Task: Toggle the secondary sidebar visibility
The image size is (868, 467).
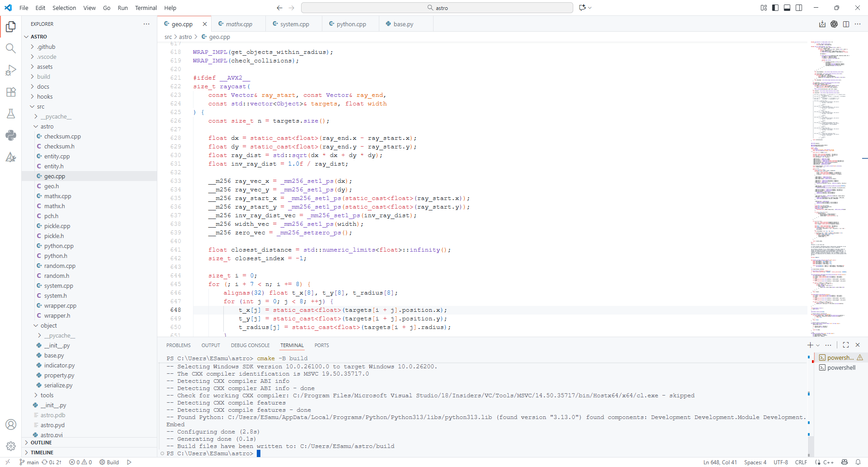Action: click(x=799, y=8)
